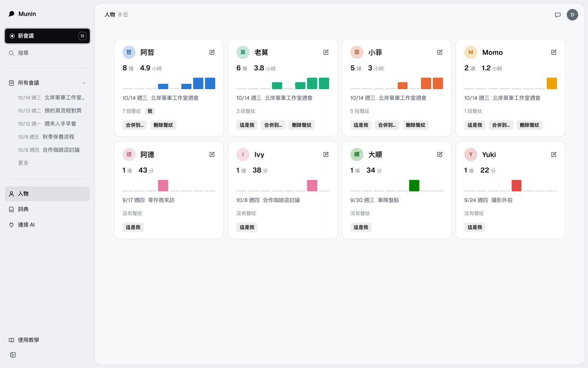The width and height of the screenshot is (588, 368).
Task: Edit the Momo card with the pencil icon
Action: 554,52
